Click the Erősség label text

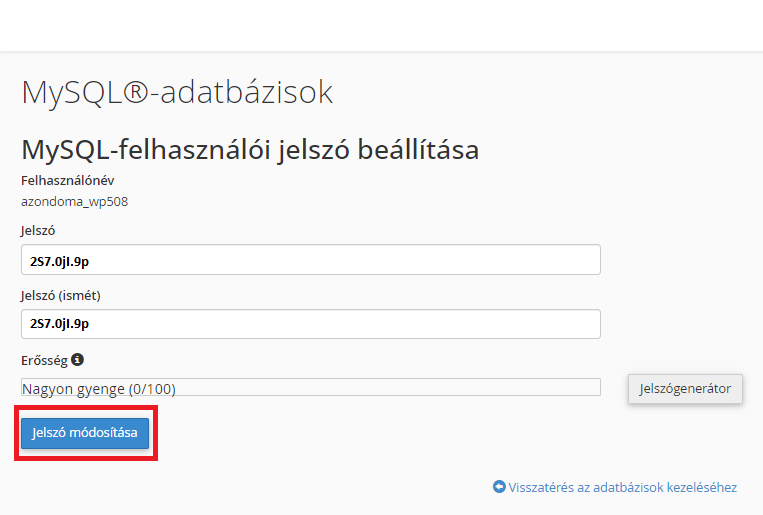[45, 359]
